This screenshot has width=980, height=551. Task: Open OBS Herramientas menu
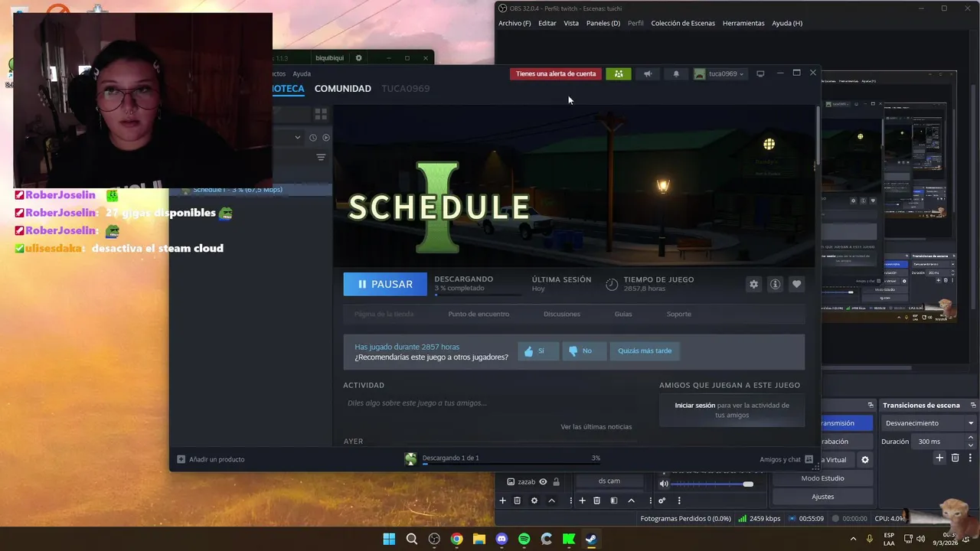click(743, 23)
